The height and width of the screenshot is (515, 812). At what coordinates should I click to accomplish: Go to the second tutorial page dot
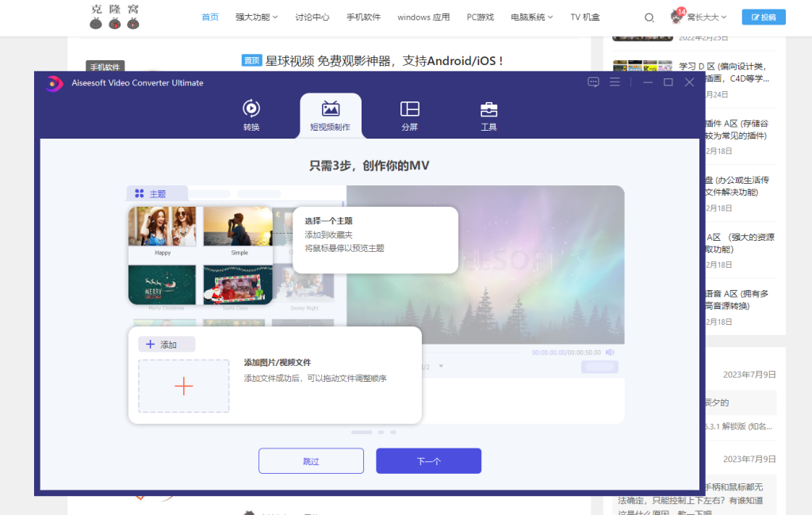(x=381, y=432)
